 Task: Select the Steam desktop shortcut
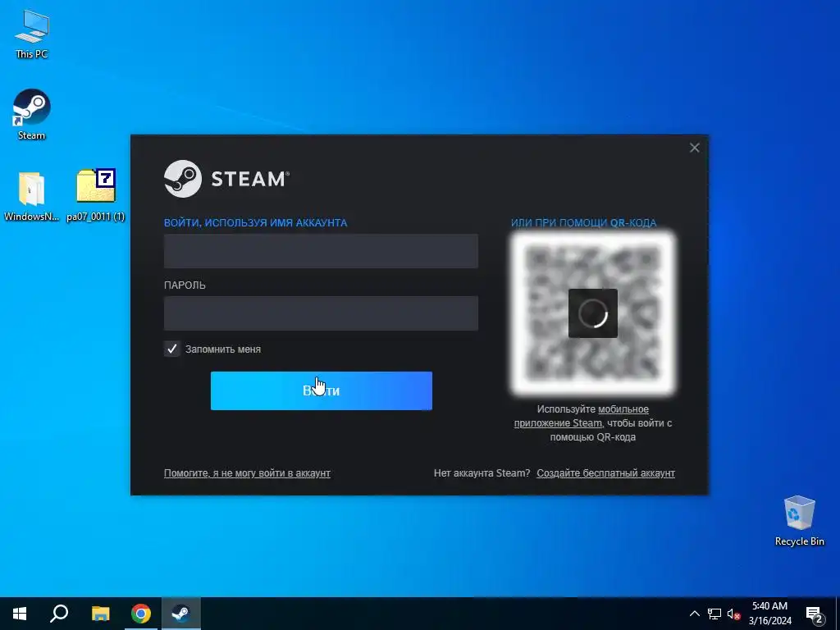pyautogui.click(x=32, y=115)
